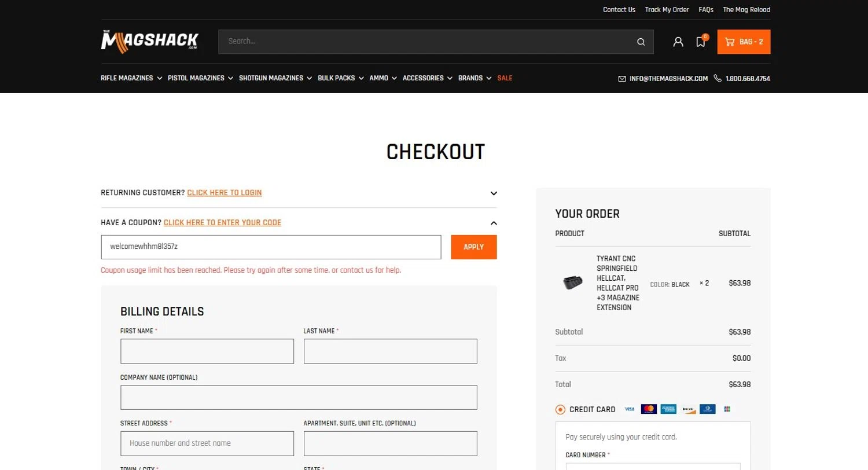This screenshot has width=868, height=470.
Task: Open The Mag Reload link
Action: [746, 10]
